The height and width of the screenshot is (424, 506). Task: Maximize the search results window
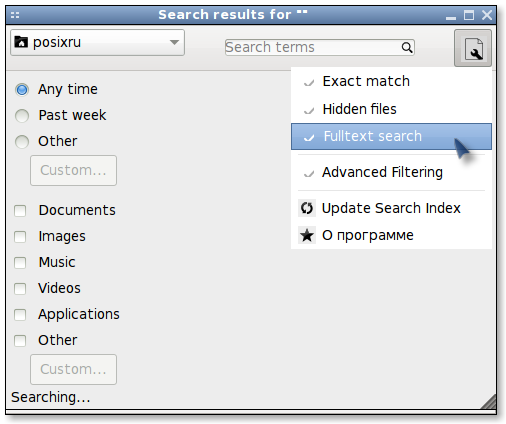[x=469, y=15]
